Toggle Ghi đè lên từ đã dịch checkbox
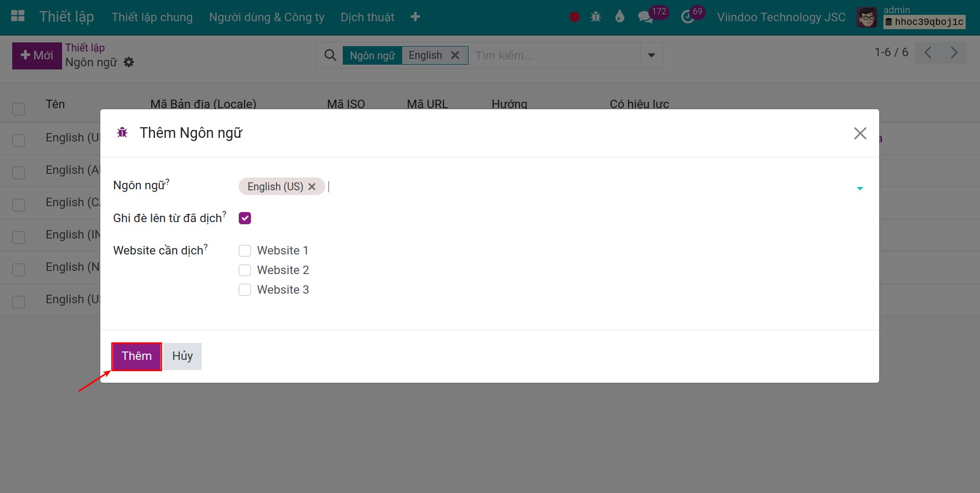 245,218
